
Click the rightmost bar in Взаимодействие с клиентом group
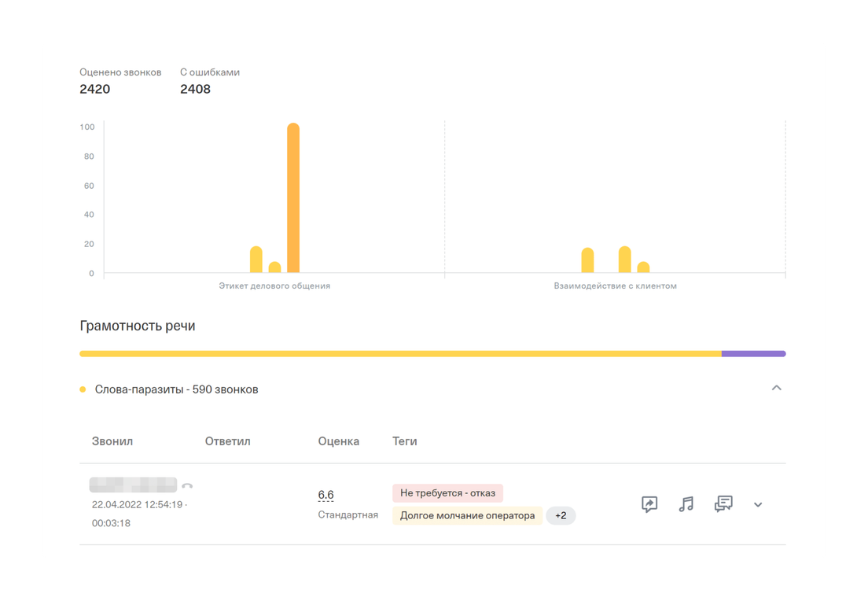(643, 267)
